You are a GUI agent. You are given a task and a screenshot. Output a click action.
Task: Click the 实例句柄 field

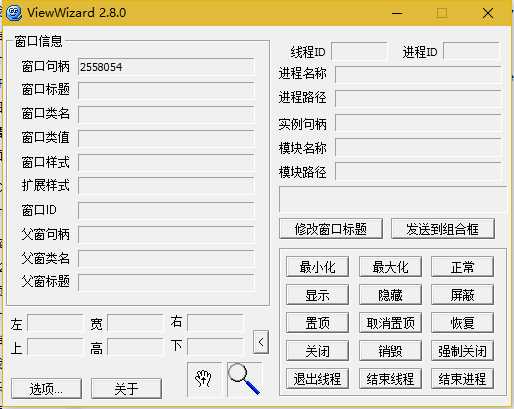(x=418, y=123)
